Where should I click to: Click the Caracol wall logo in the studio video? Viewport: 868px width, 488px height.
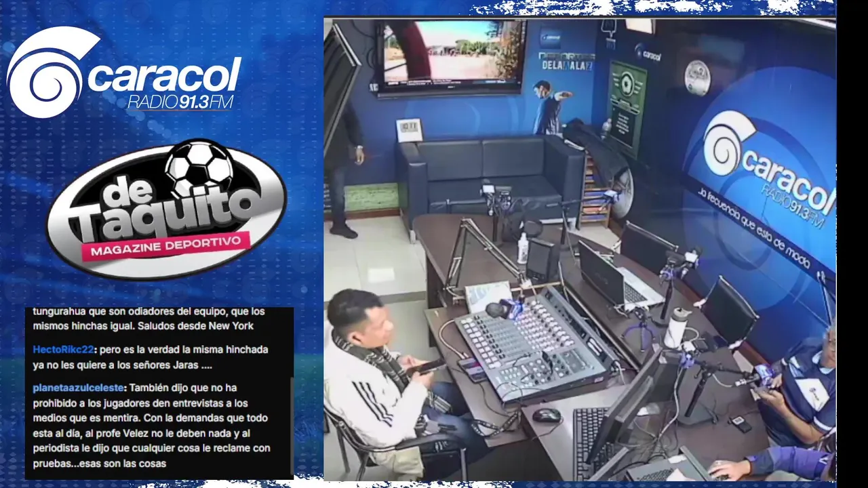[768, 169]
